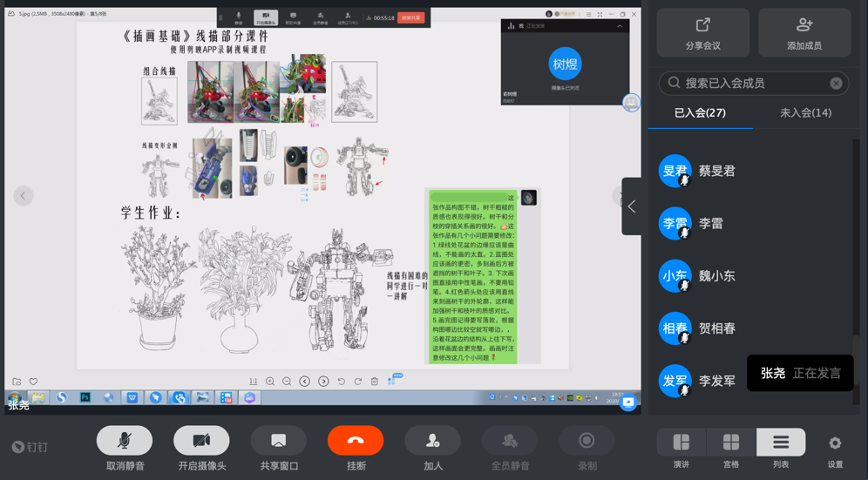The height and width of the screenshot is (480, 868).
Task: Start recording with 录制 button
Action: [587, 441]
